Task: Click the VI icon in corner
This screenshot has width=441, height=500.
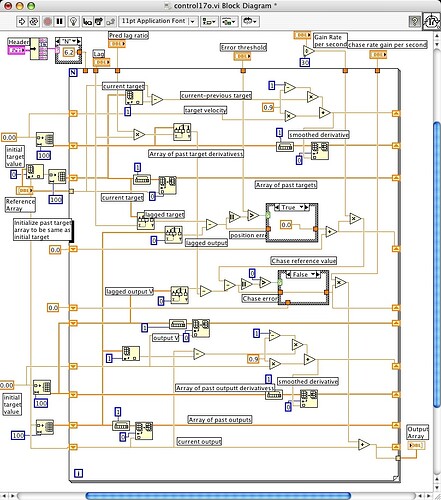Action: [432, 22]
